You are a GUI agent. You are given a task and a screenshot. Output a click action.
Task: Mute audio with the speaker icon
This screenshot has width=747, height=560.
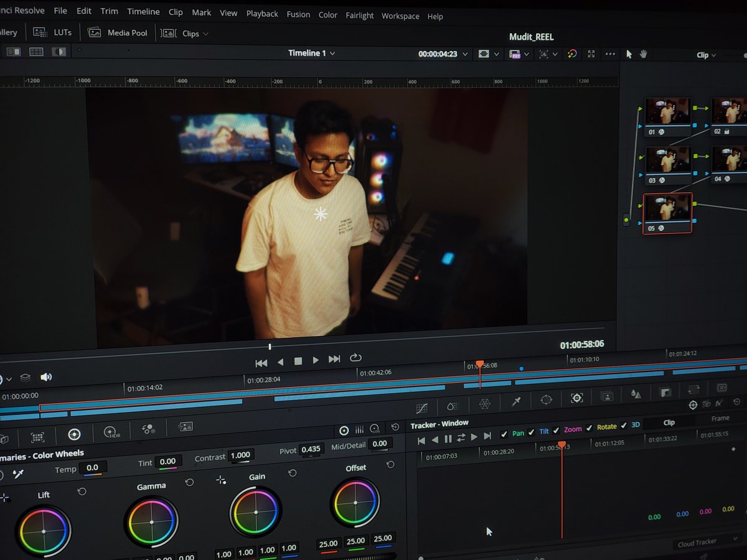pos(46,377)
